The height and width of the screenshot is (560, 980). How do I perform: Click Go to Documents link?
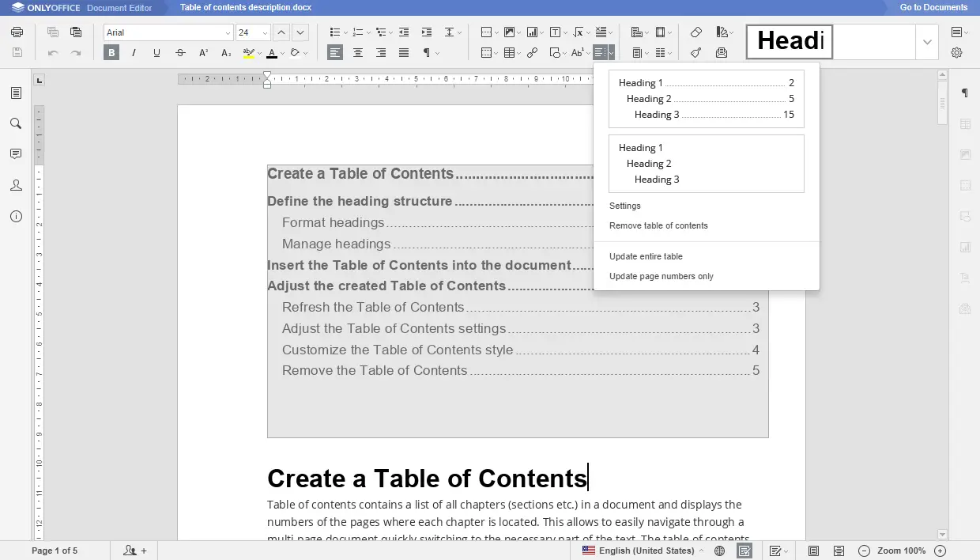click(933, 7)
